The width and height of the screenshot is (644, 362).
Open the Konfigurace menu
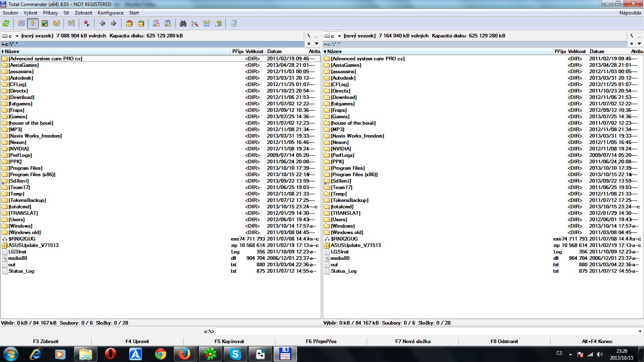(x=111, y=13)
